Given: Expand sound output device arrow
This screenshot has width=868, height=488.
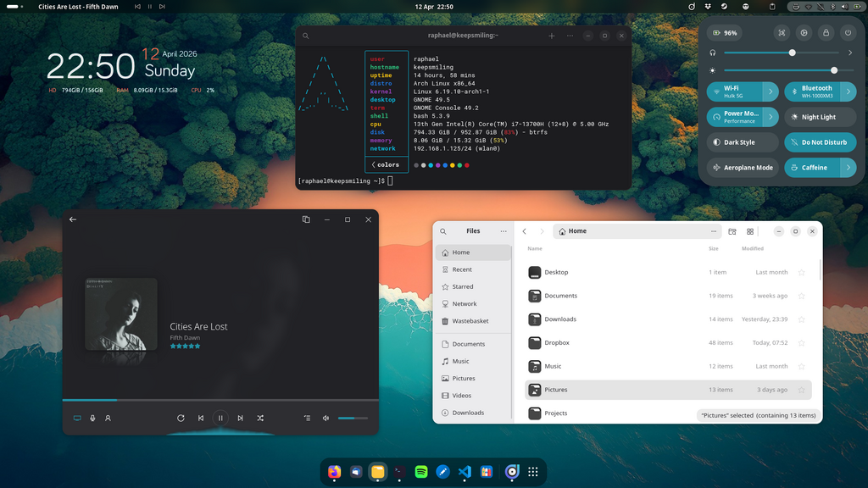Looking at the screenshot, I should tap(850, 53).
